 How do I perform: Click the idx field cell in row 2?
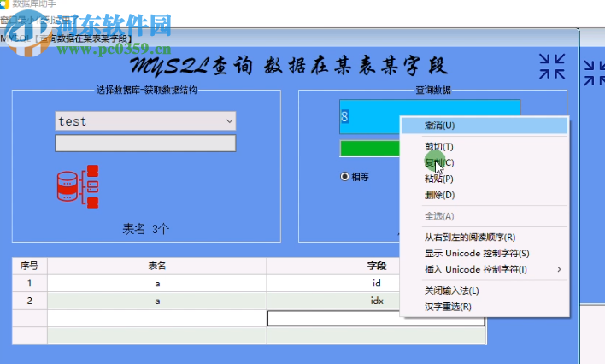(377, 301)
